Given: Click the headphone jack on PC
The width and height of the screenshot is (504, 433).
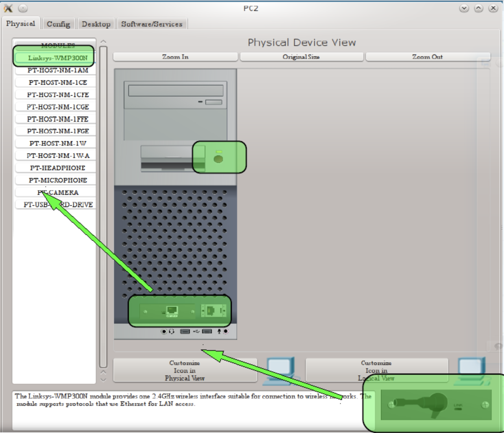Looking at the screenshot, I should click(164, 331).
